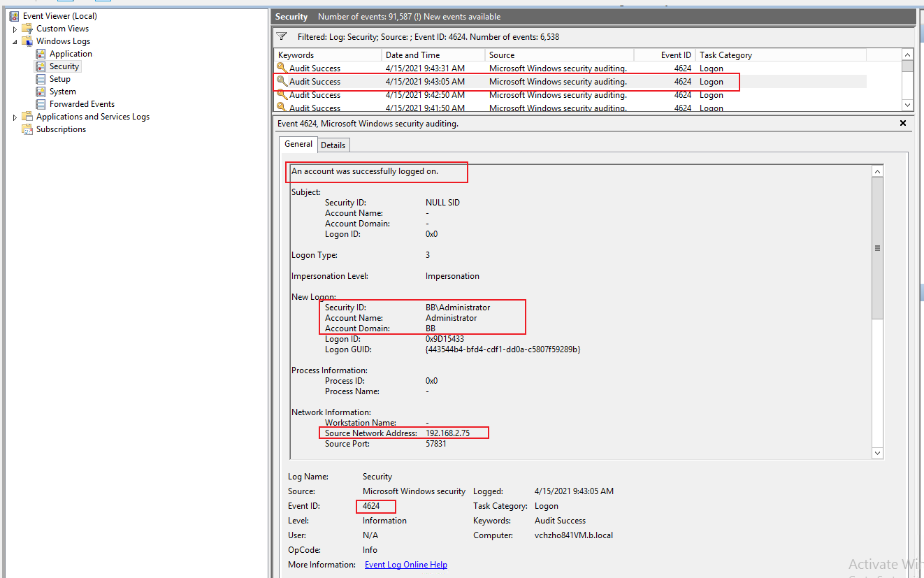Screen dimensions: 924x578
Task: Click the Source Port value 57831
Action: 436,444
